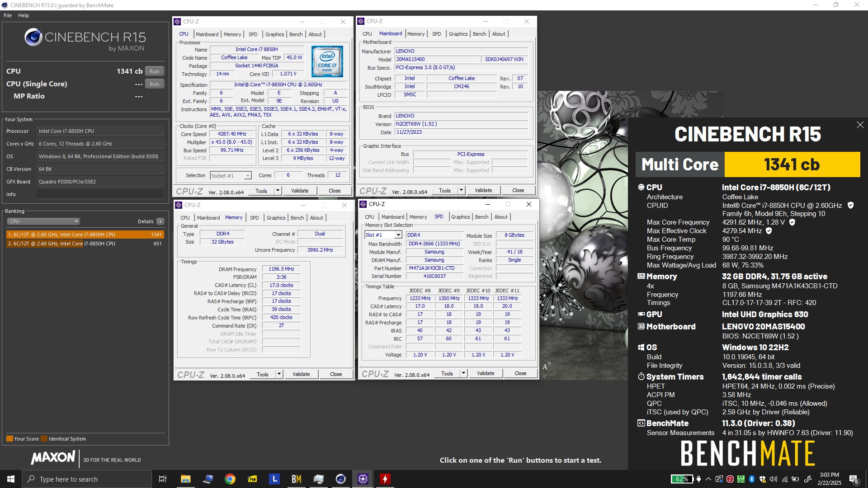
Task: Select ranking entry with score 1341
Action: coord(85,235)
